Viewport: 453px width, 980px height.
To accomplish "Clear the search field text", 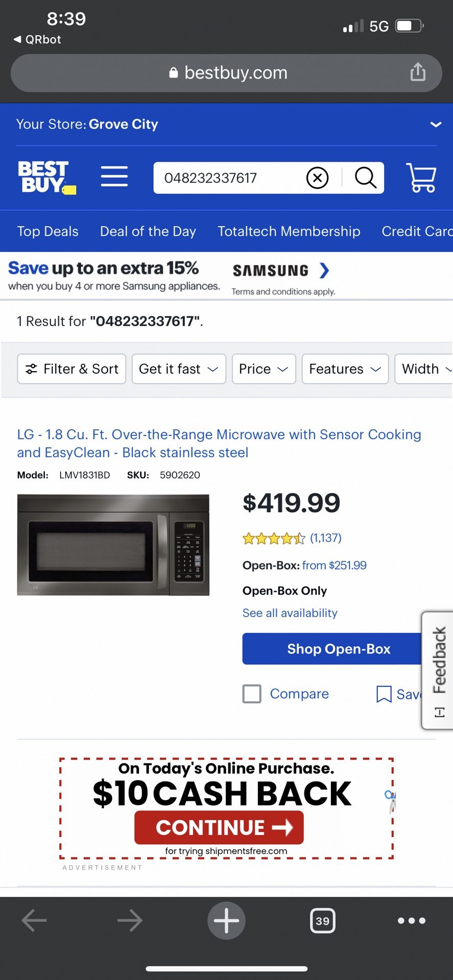I will tap(317, 178).
